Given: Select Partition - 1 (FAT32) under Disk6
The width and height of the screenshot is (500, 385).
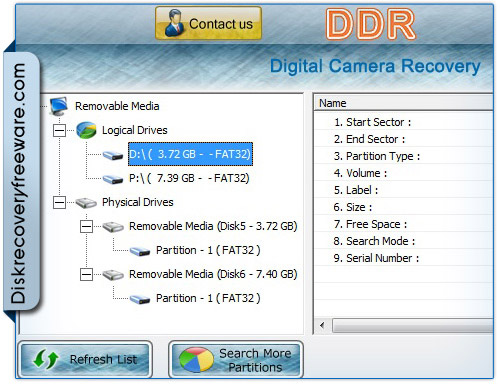Looking at the screenshot, I should pyautogui.click(x=208, y=298).
